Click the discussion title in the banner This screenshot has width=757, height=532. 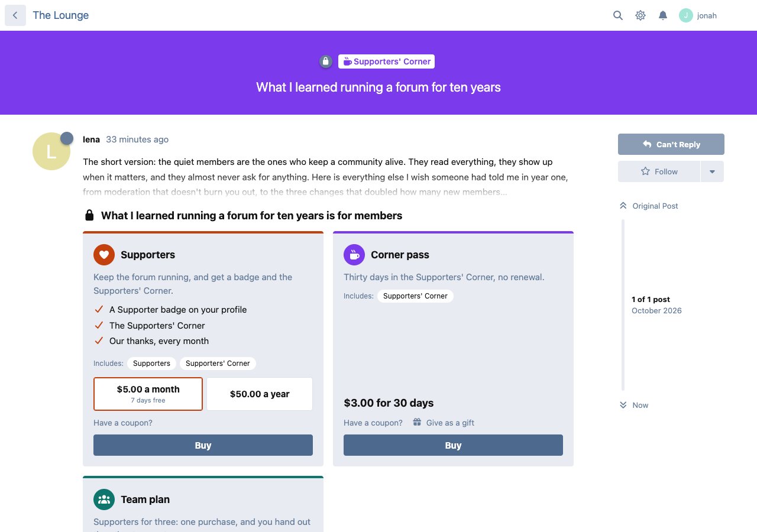(378, 87)
